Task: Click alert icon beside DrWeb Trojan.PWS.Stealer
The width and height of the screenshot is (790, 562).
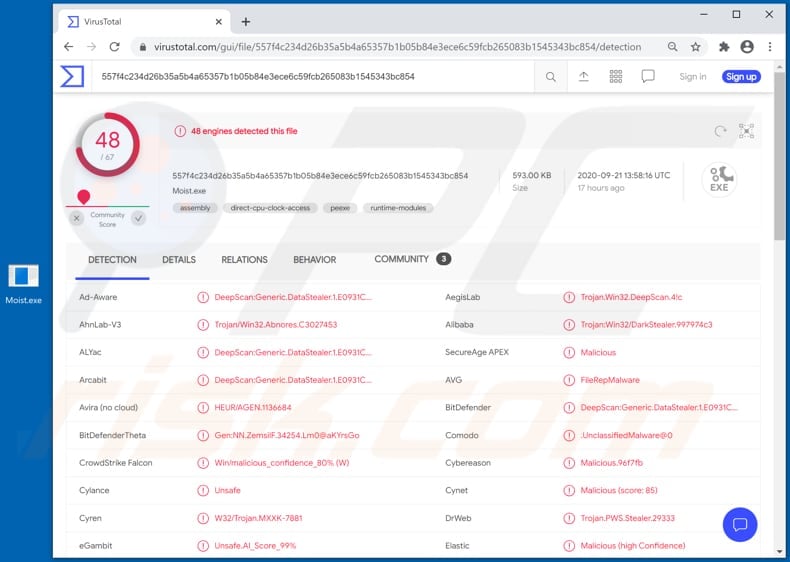Action: pyautogui.click(x=569, y=518)
